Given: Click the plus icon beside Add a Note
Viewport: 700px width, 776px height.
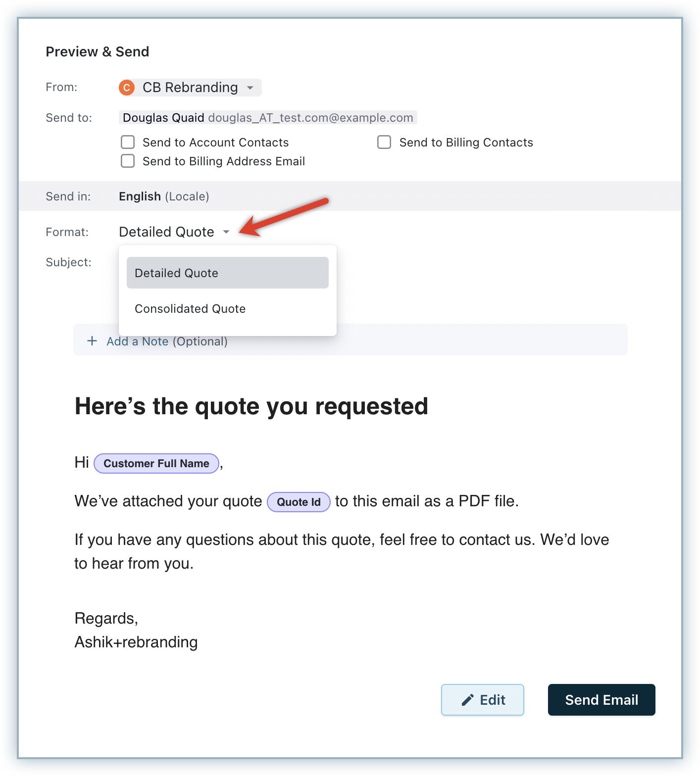Looking at the screenshot, I should tap(92, 341).
